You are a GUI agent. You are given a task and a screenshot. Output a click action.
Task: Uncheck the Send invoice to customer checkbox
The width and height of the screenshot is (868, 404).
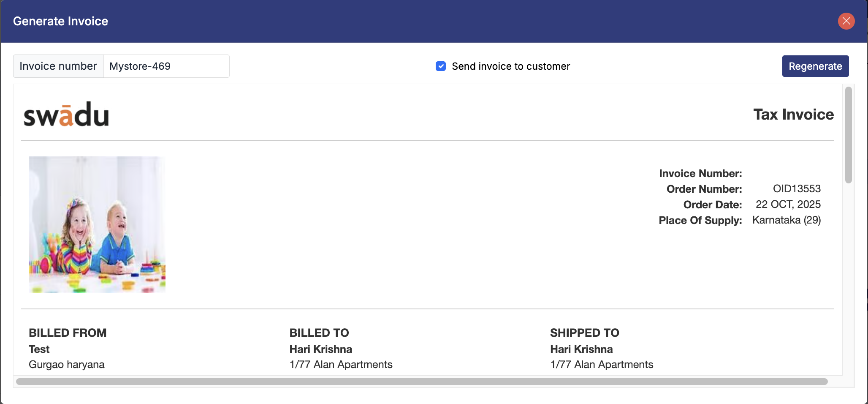(441, 66)
